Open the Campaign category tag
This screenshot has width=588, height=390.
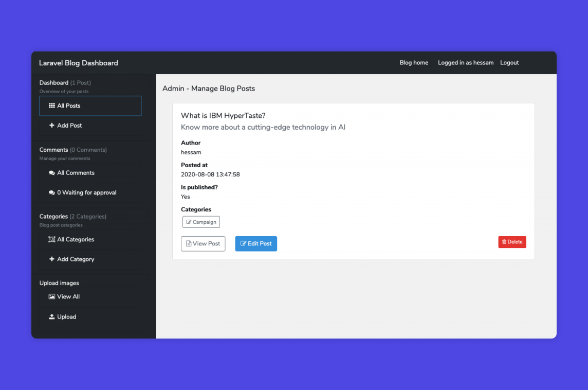tap(201, 222)
